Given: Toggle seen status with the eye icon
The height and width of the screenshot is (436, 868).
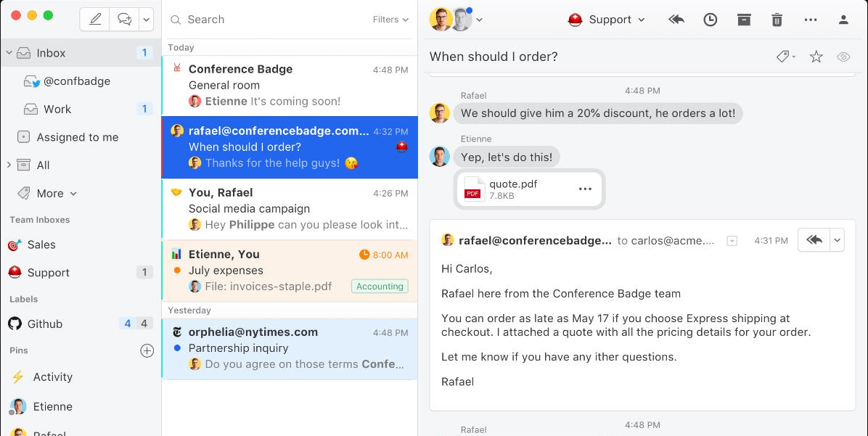Looking at the screenshot, I should coord(843,56).
